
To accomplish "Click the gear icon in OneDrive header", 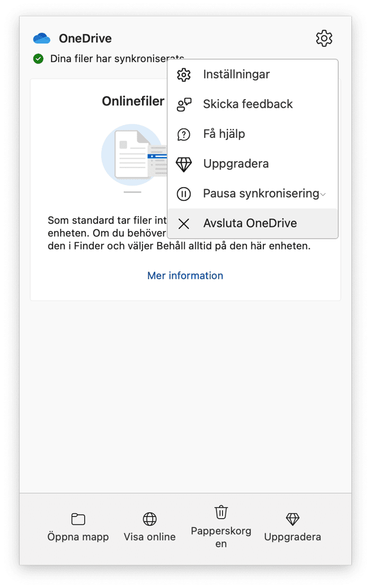I will 324,38.
